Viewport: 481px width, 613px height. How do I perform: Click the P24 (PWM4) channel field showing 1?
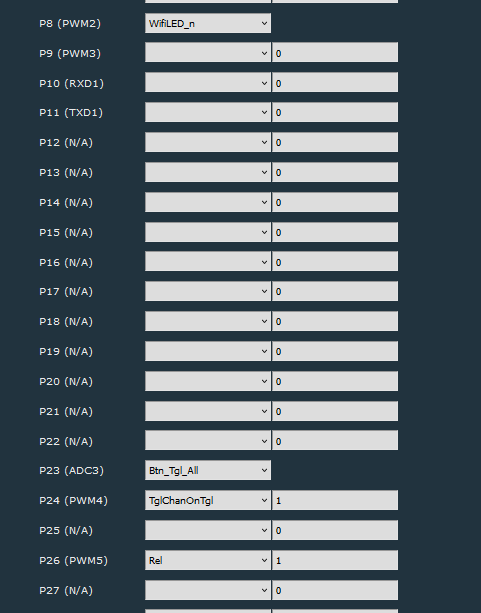(335, 500)
